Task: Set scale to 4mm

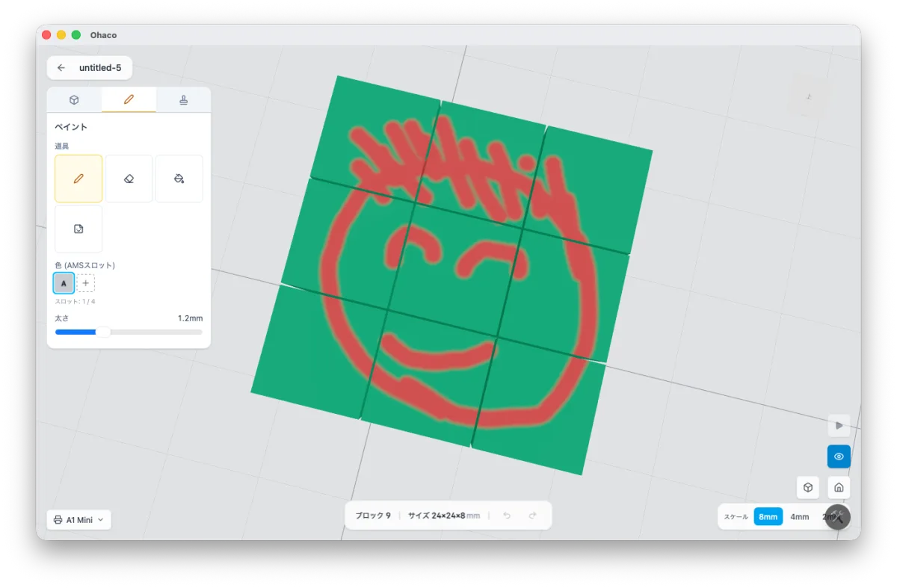Action: point(800,517)
